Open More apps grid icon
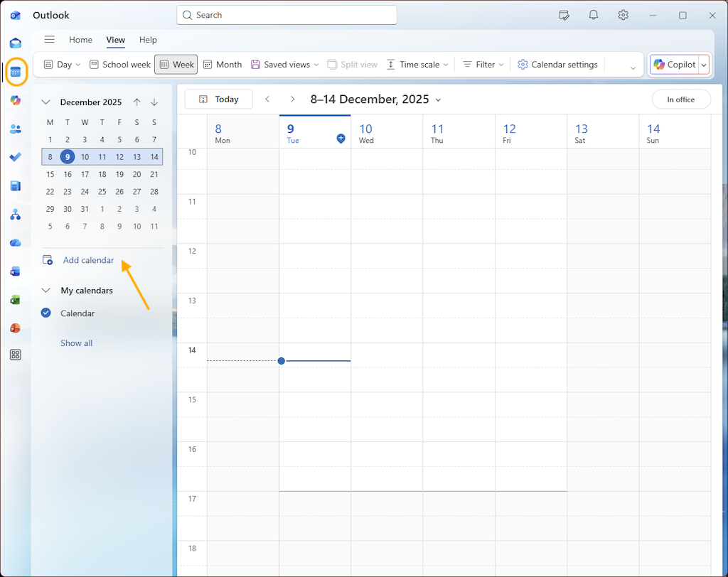This screenshot has height=577, width=728. pyautogui.click(x=15, y=355)
